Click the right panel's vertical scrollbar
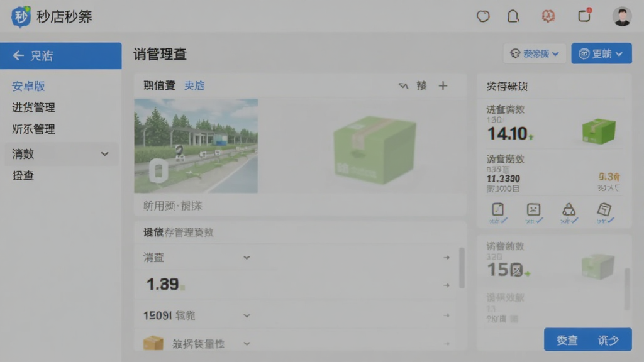Image resolution: width=644 pixels, height=362 pixels. click(x=627, y=289)
